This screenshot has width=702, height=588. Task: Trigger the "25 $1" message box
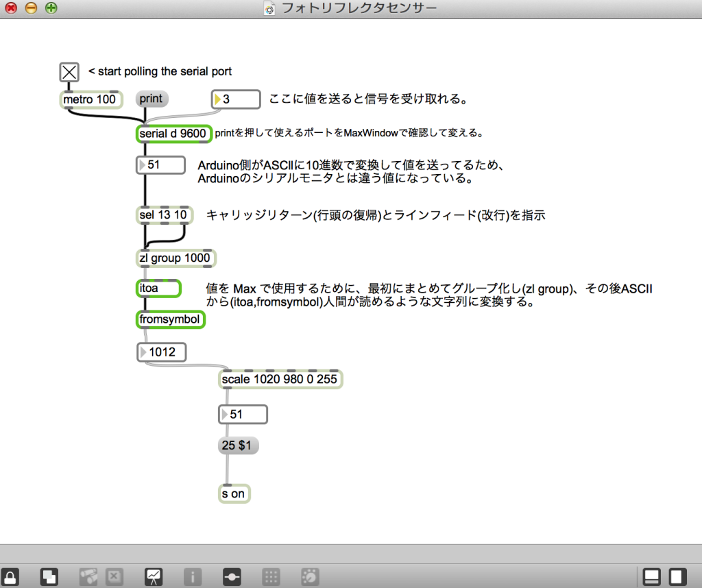[x=238, y=445]
